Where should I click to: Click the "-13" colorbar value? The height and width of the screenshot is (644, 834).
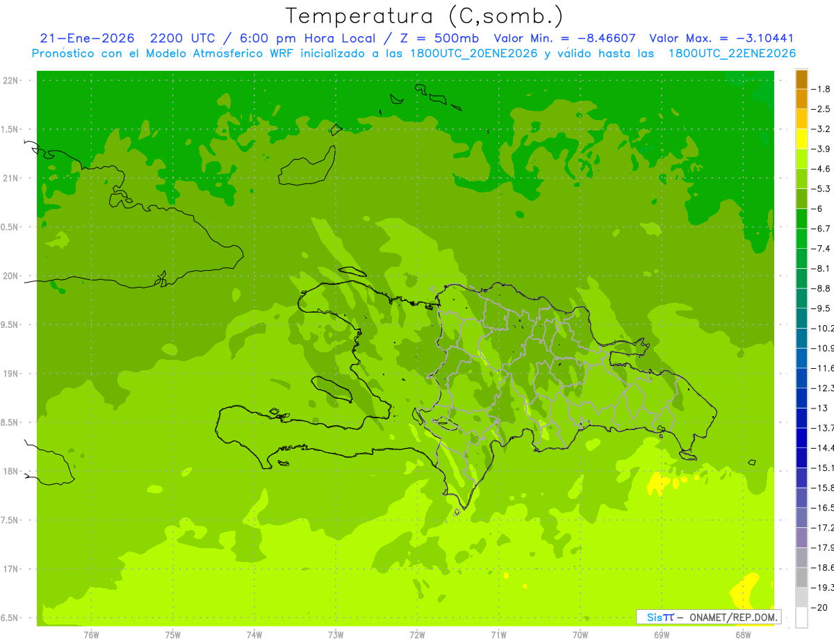tap(821, 408)
